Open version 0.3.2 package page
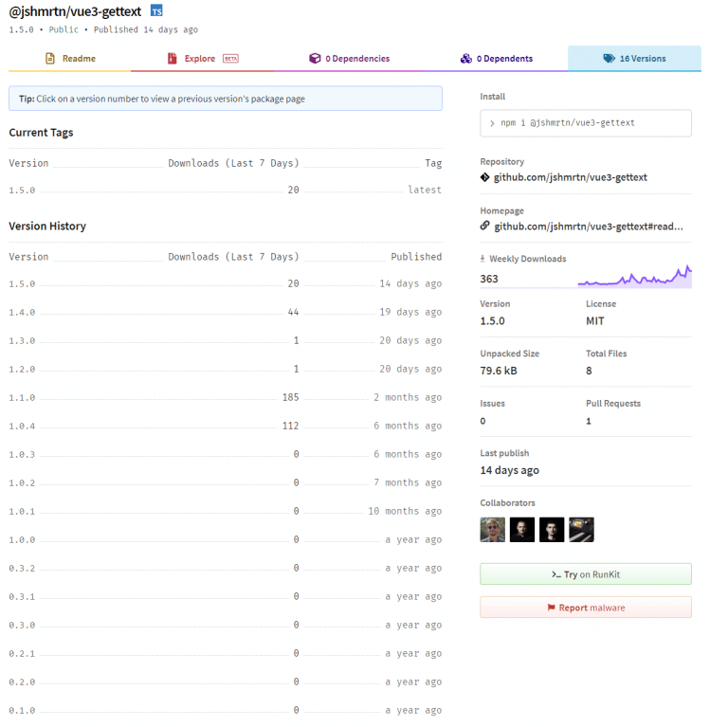Image resolution: width=728 pixels, height=727 pixels. 22,569
